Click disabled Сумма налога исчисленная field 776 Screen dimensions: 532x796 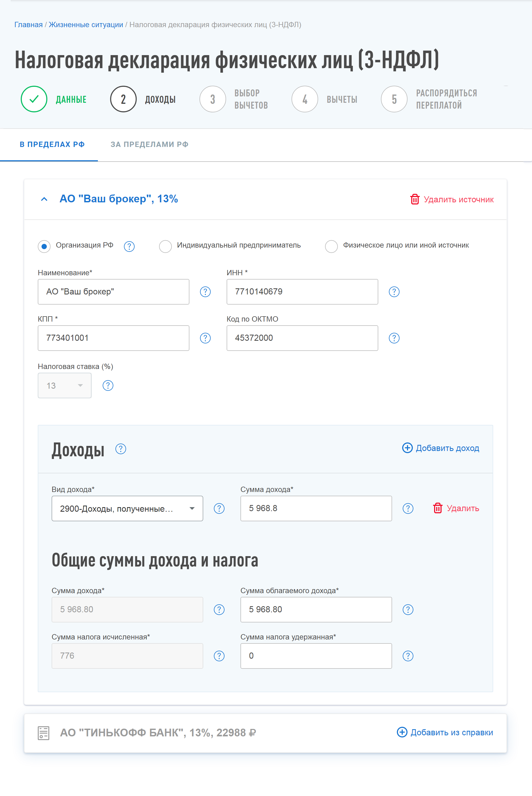(127, 656)
